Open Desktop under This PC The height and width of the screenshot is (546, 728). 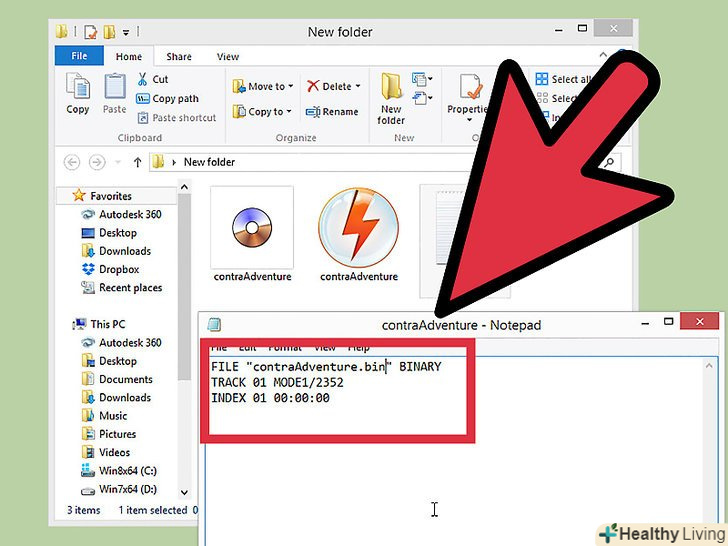109,361
